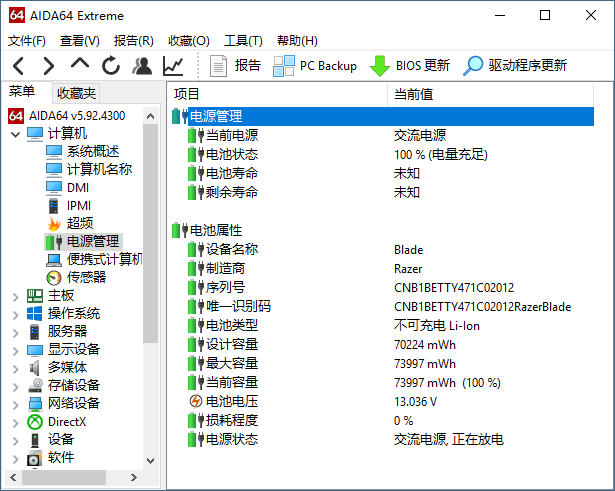
Task: Go up one level with Up arrow
Action: point(81,65)
